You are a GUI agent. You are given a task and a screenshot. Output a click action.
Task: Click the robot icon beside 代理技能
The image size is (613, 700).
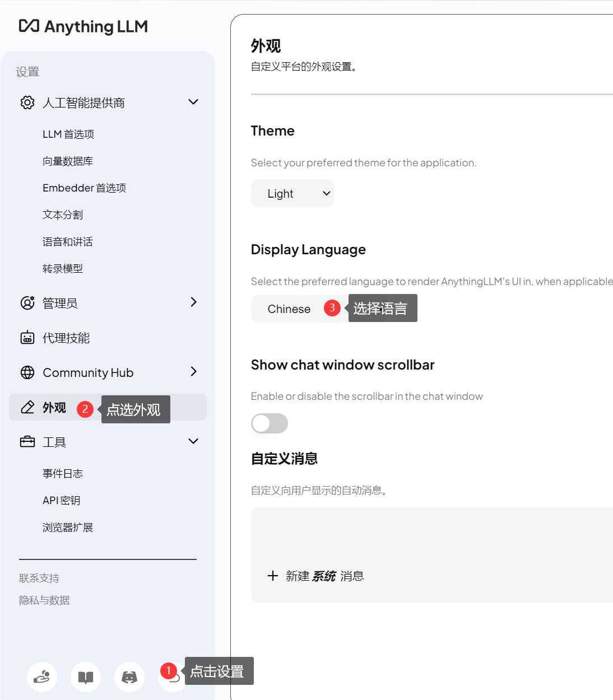(x=27, y=338)
